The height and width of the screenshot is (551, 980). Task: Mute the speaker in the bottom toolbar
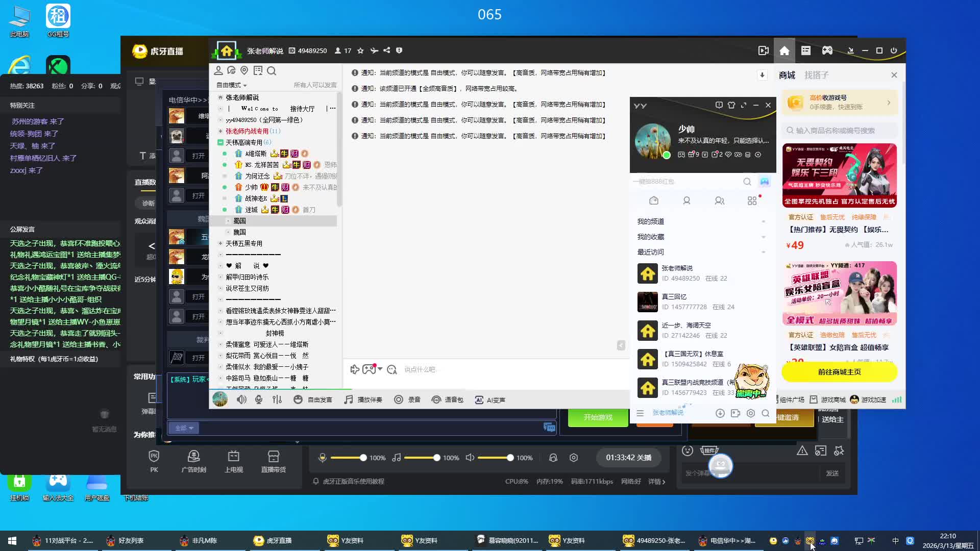click(241, 400)
